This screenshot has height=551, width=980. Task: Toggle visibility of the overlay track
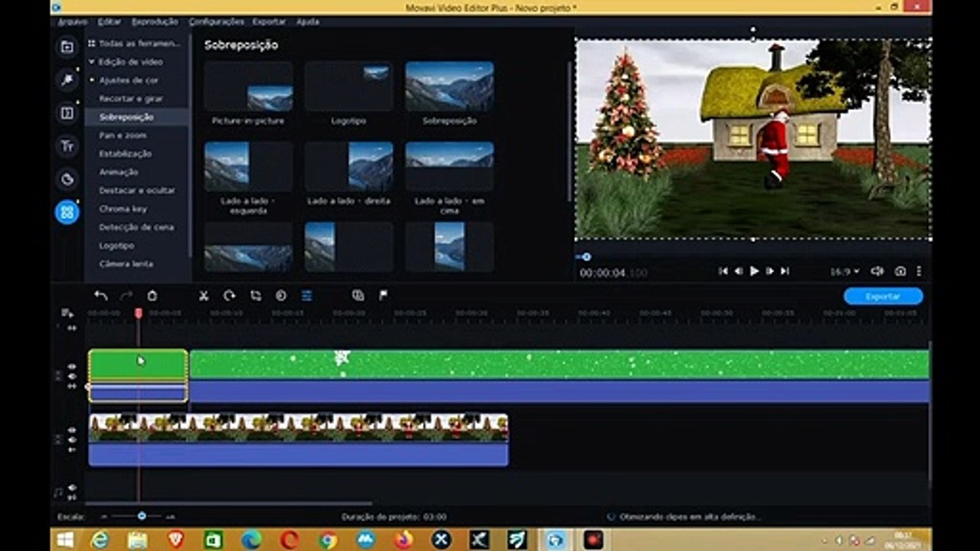point(72,367)
